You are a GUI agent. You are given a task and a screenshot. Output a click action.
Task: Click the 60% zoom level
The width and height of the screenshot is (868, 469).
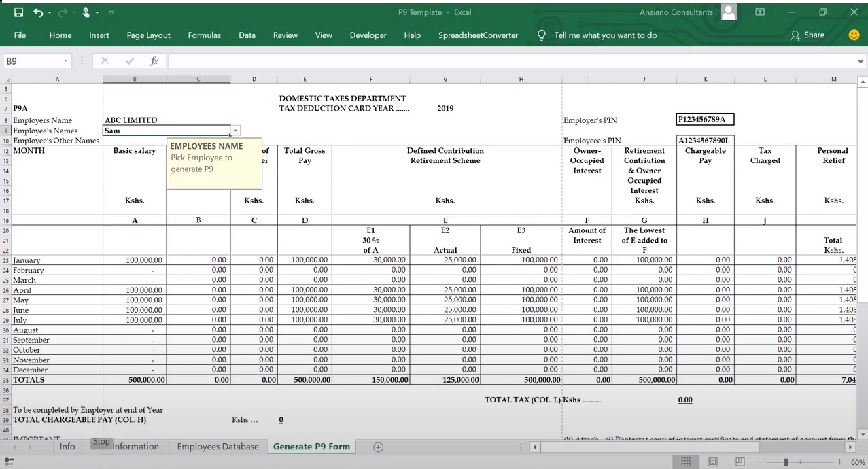pos(857,462)
